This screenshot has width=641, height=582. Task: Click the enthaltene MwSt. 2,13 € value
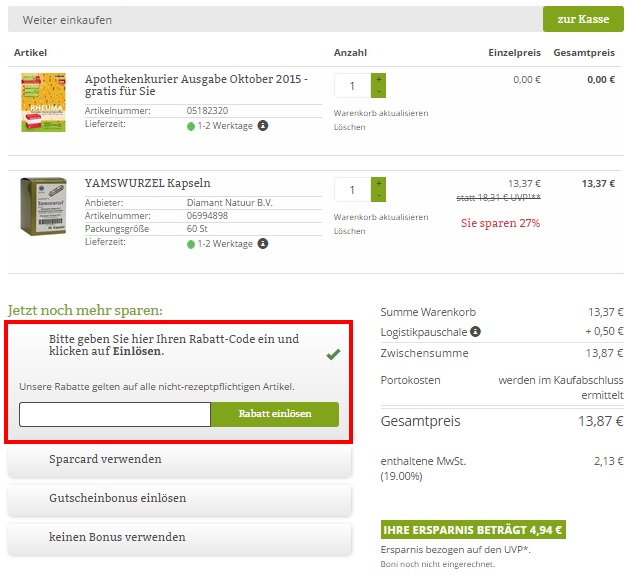pyautogui.click(x=608, y=461)
